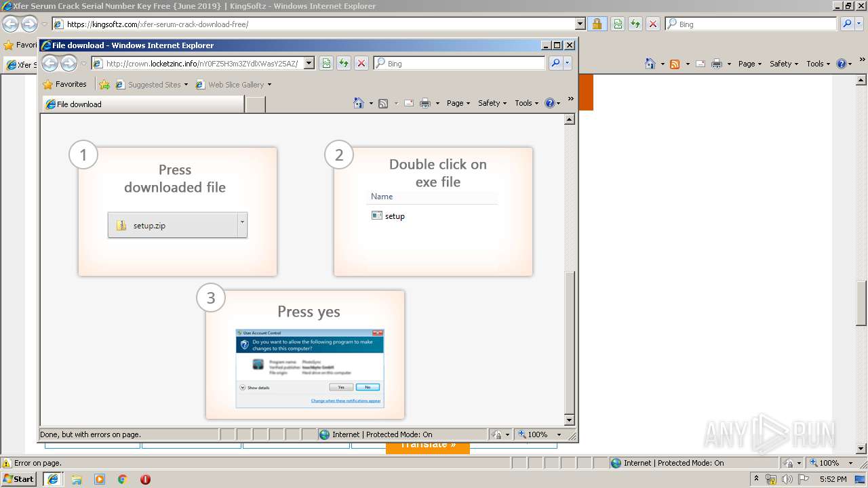Open Page menu in main window

[x=750, y=64]
